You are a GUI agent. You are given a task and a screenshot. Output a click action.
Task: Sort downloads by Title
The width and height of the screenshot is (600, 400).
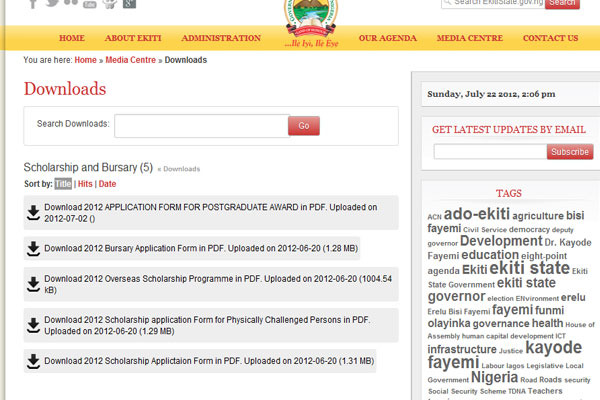coord(63,184)
